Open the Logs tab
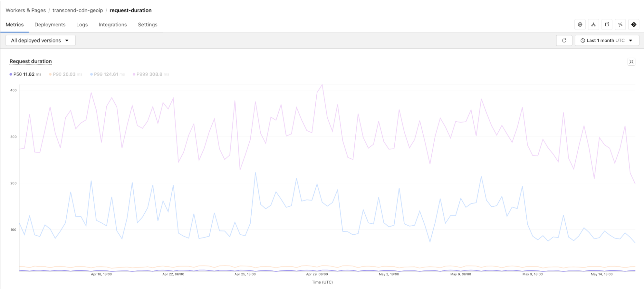This screenshot has width=644, height=289. click(82, 25)
